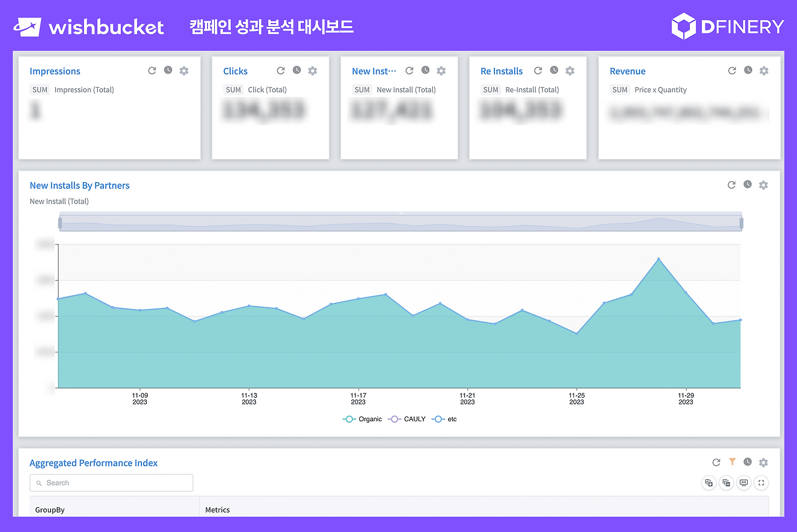
Task: Toggle the CAULY series visibility
Action: [x=407, y=419]
